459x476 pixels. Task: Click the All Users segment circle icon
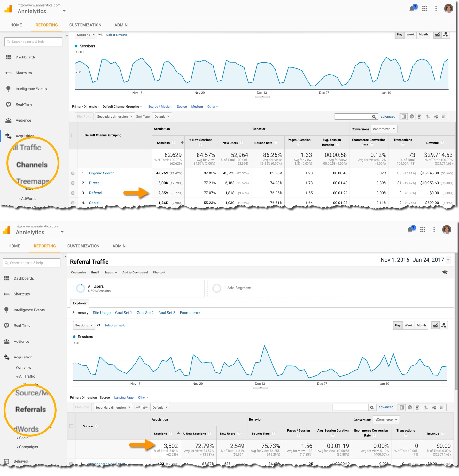(x=80, y=288)
